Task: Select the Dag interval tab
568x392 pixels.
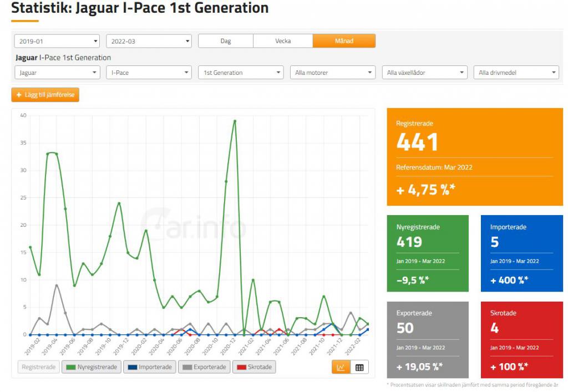Action: pos(226,41)
